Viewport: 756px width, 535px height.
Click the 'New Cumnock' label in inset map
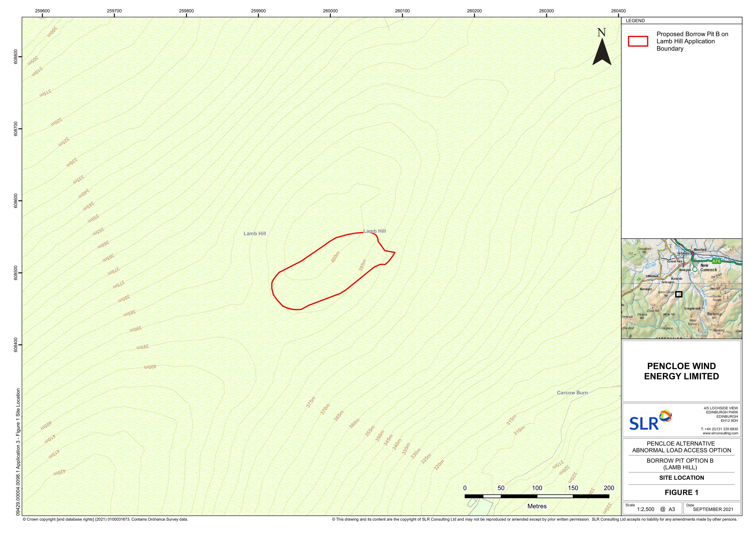coord(708,267)
